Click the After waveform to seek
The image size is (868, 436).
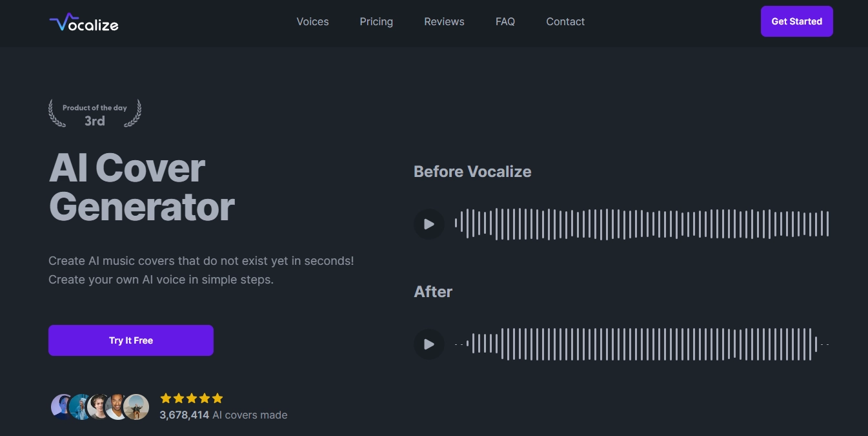(643, 344)
